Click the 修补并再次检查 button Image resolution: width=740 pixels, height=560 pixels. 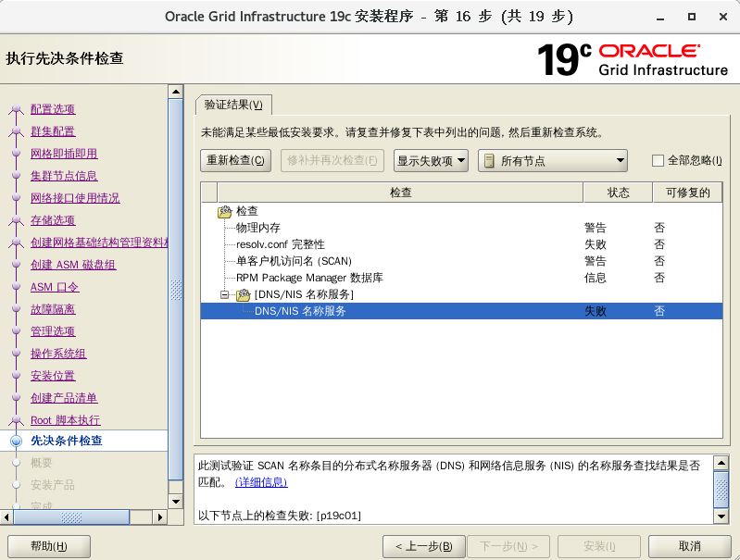pyautogui.click(x=332, y=160)
